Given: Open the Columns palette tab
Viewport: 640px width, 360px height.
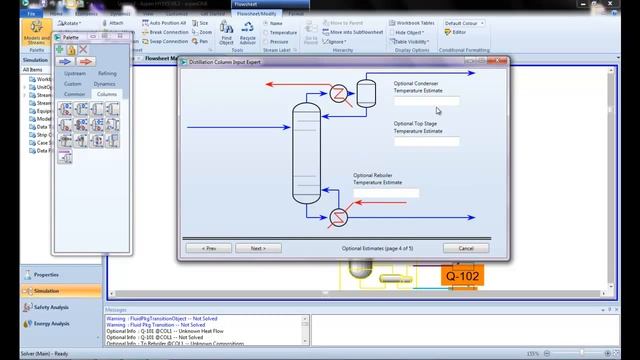Looking at the screenshot, I should 107,94.
